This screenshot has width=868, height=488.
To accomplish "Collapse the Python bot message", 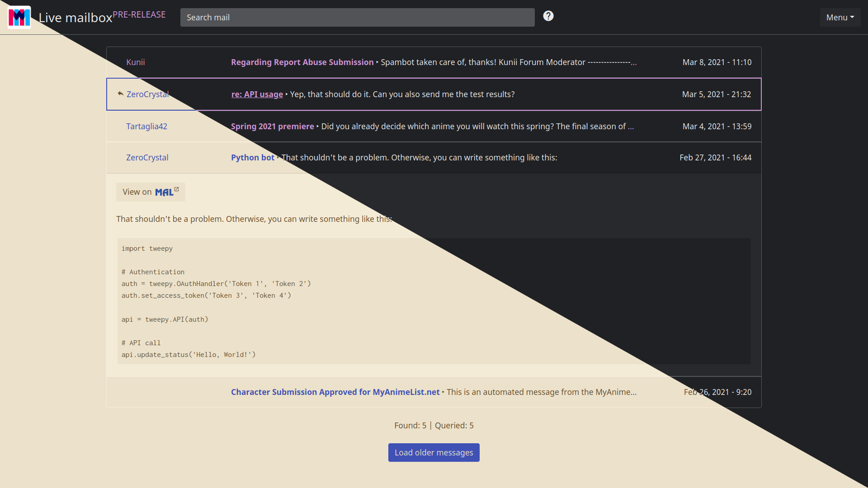I will point(252,158).
